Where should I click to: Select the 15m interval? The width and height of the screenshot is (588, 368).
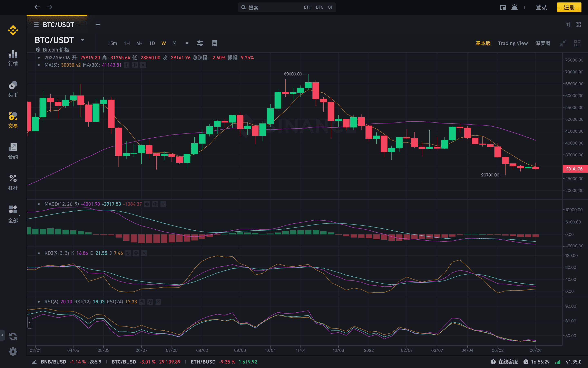coord(112,43)
